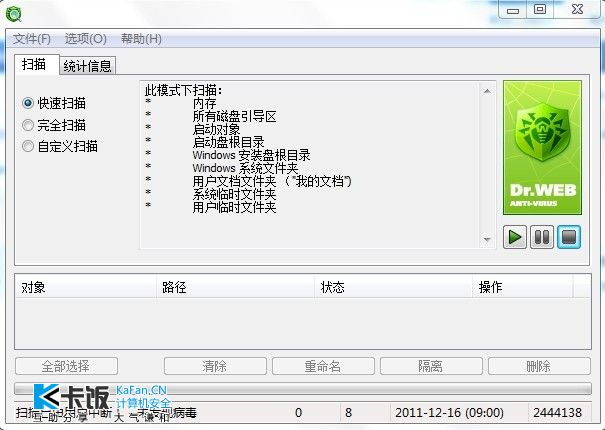Open the 文件(F) menu
The width and height of the screenshot is (605, 430).
pyautogui.click(x=32, y=39)
